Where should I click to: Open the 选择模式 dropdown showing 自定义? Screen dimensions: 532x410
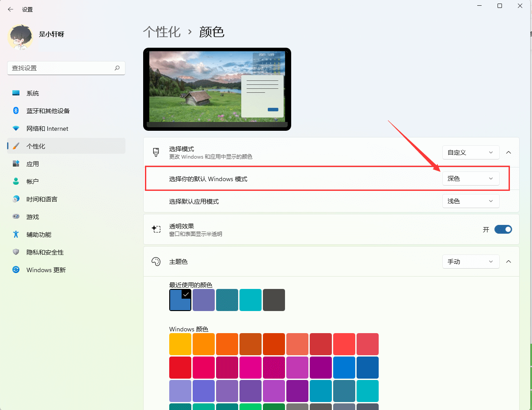[471, 152]
